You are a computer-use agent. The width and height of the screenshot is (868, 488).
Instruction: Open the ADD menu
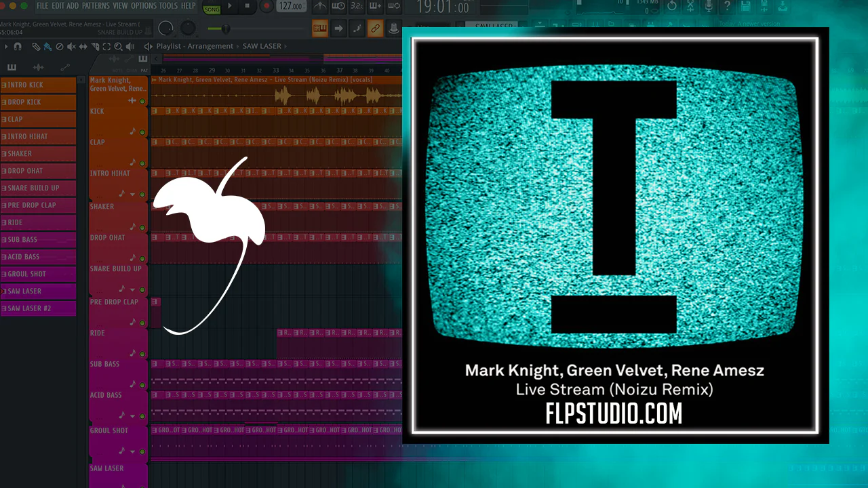tap(73, 6)
